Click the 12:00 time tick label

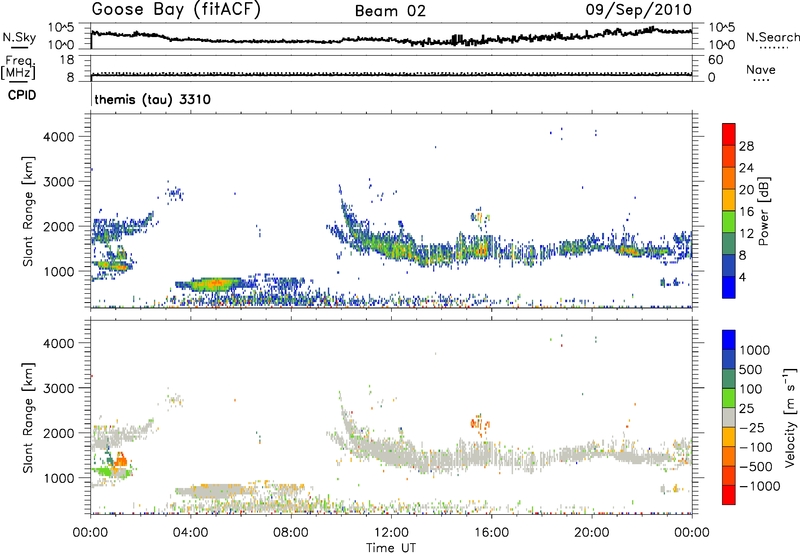(391, 533)
